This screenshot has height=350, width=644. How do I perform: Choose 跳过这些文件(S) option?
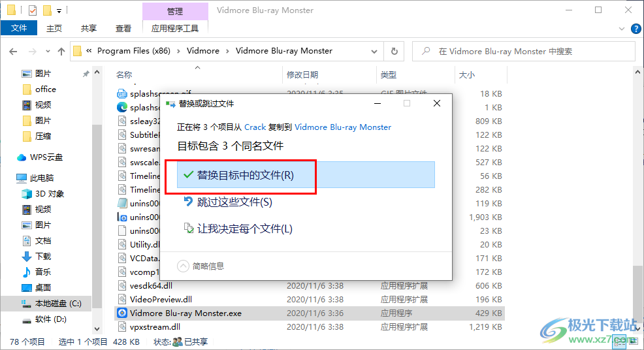tap(234, 202)
